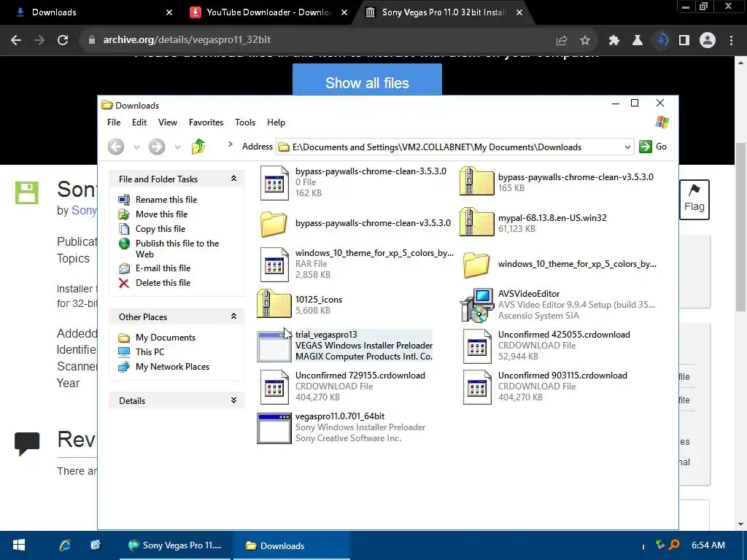This screenshot has height=560, width=747.
Task: Collapse the Other Places panel
Action: tap(233, 316)
